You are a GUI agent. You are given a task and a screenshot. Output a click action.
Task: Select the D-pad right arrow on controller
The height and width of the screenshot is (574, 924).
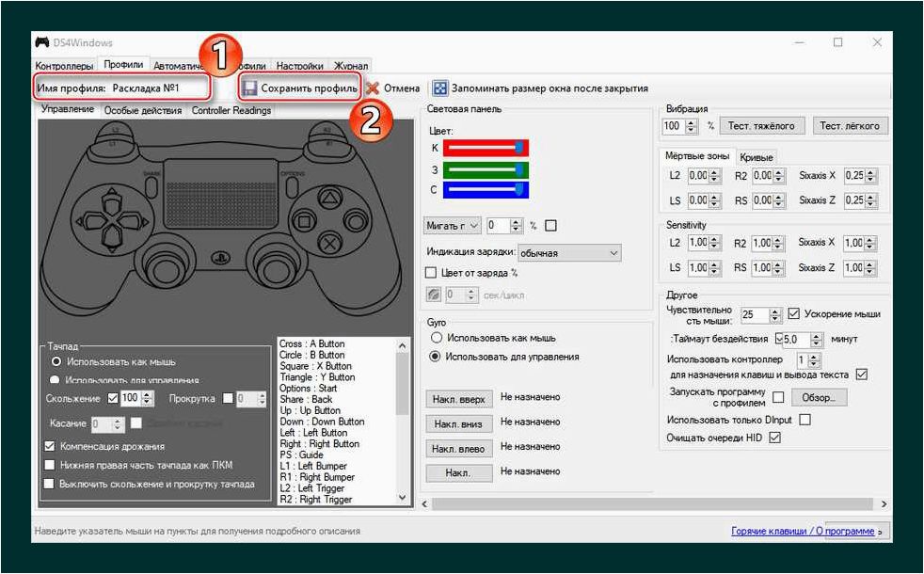pyautogui.click(x=134, y=221)
